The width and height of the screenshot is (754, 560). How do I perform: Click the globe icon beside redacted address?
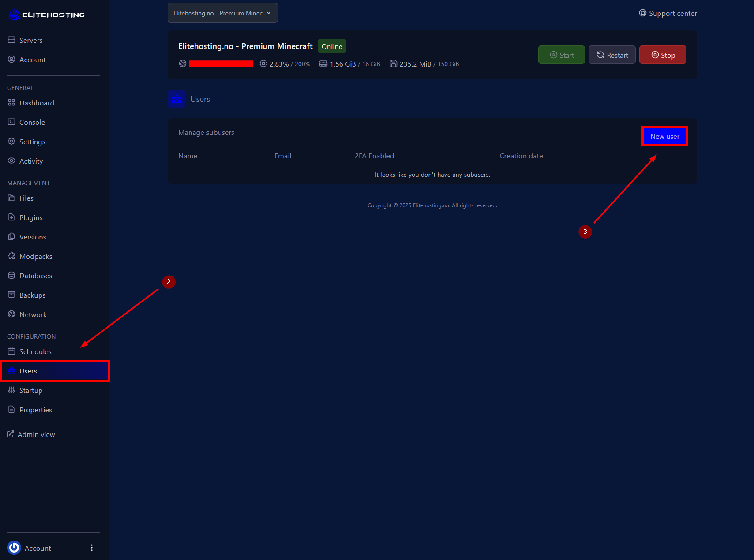(183, 63)
